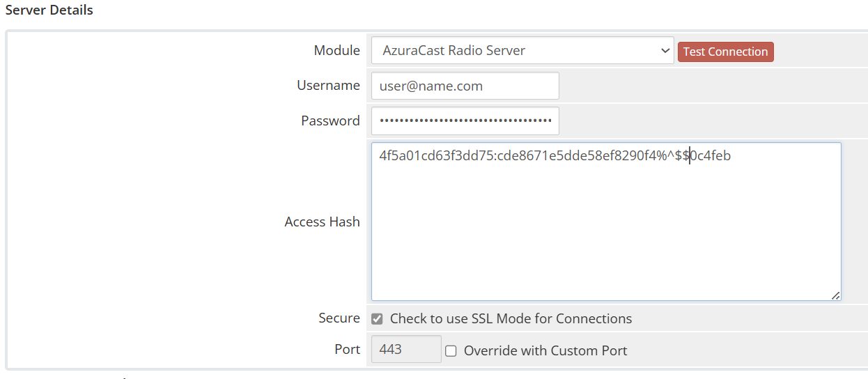Screen dimensions: 868x379
Task: Click the Username field label
Action: point(328,86)
